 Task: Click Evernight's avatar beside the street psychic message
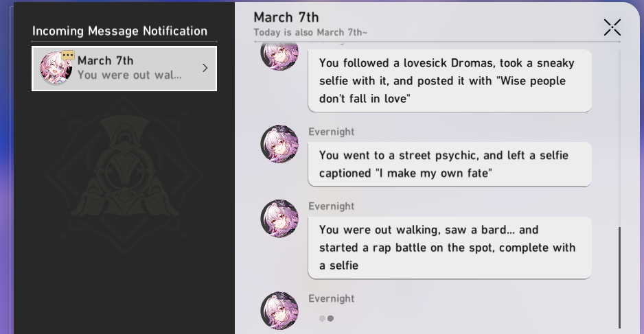pyautogui.click(x=279, y=144)
